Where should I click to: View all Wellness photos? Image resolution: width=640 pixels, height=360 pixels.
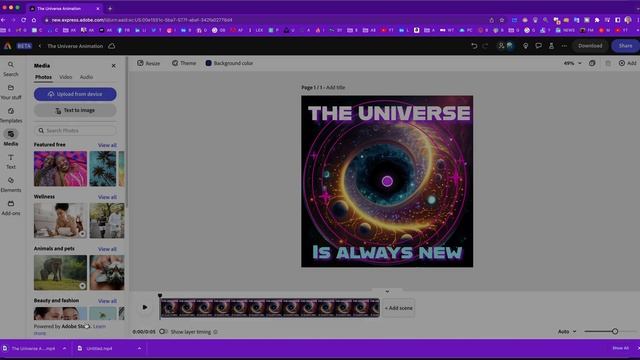tap(107, 197)
